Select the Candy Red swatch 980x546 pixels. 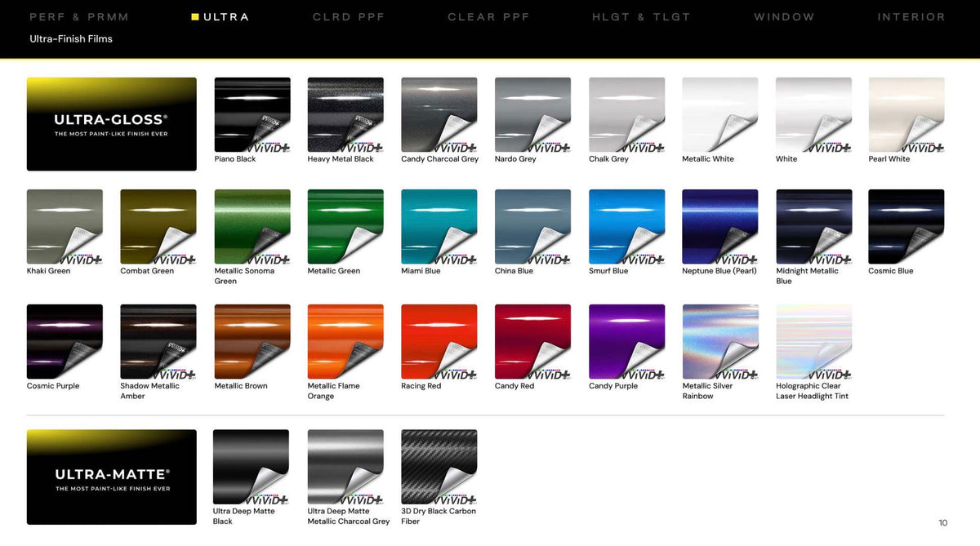[x=532, y=342]
